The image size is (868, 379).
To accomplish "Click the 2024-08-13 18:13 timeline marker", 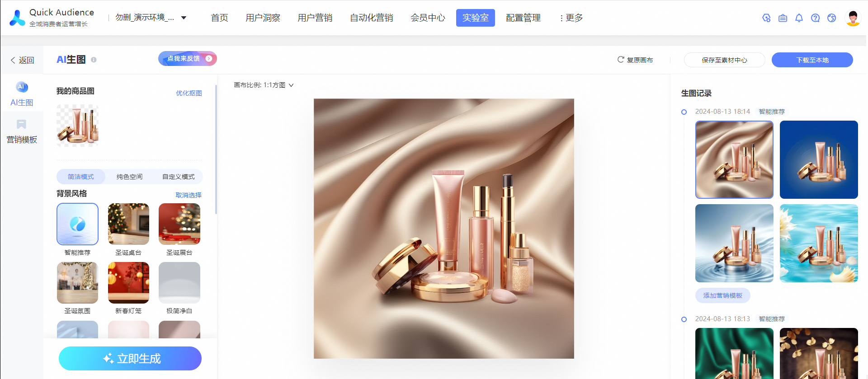I will click(x=684, y=319).
